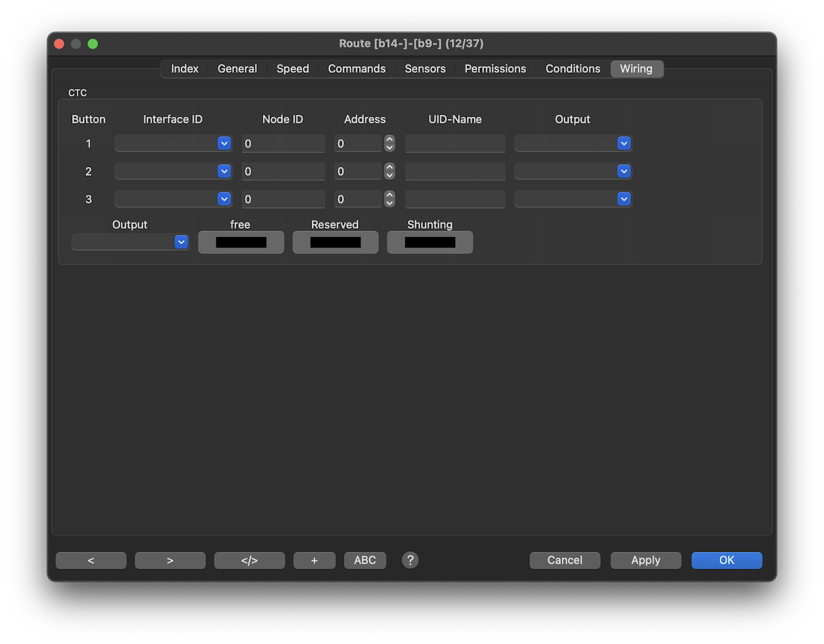Confirm with the OK button
824x644 pixels.
point(726,560)
